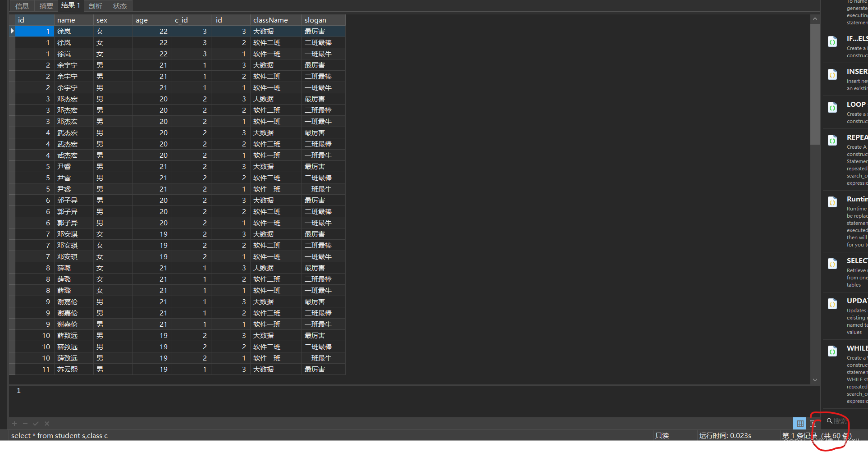The width and height of the screenshot is (868, 452).
Task: Select 武杰宏 in the 软件二班 row
Action: 74,144
